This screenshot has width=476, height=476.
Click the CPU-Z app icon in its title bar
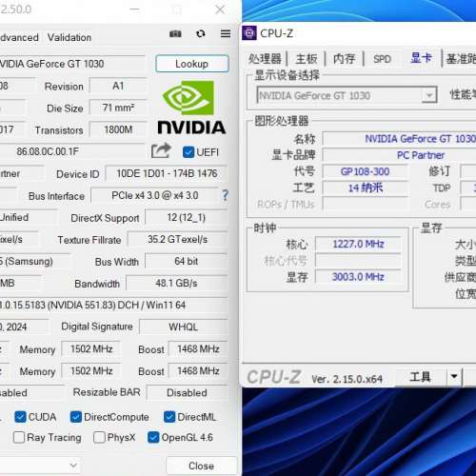[x=249, y=33]
